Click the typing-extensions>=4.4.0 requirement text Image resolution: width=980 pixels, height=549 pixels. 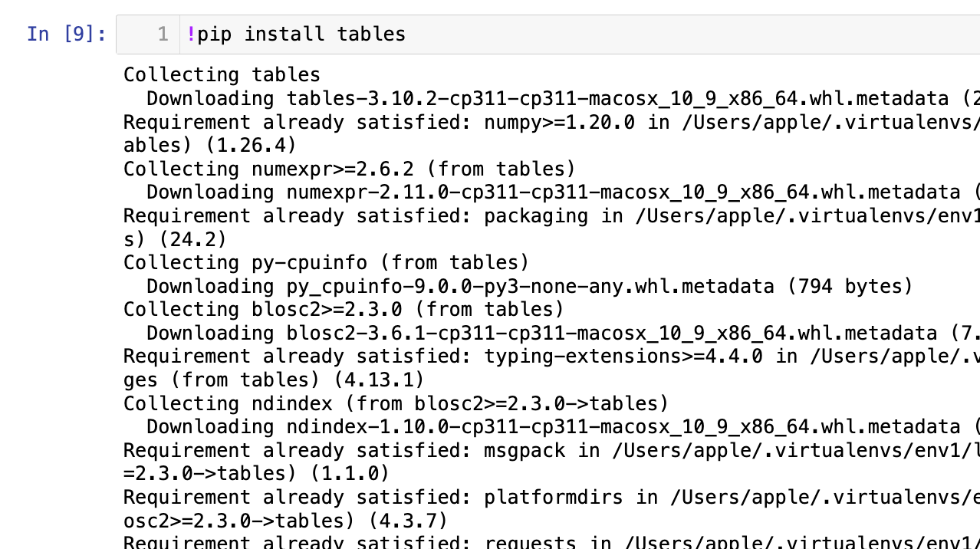click(x=623, y=357)
